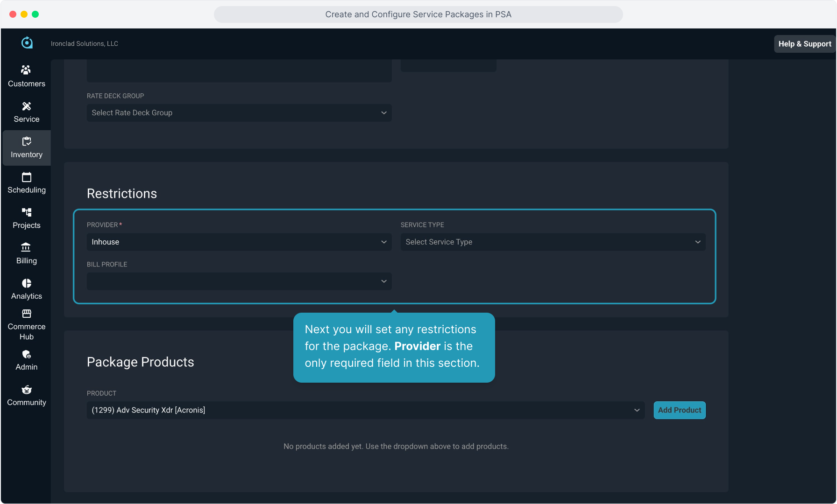Open the Community icon in sidebar

[26, 390]
